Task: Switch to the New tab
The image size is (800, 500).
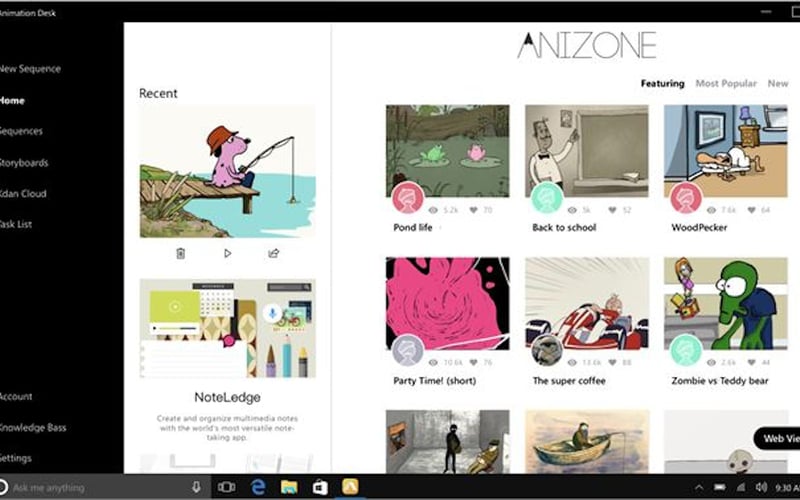Action: click(x=778, y=83)
